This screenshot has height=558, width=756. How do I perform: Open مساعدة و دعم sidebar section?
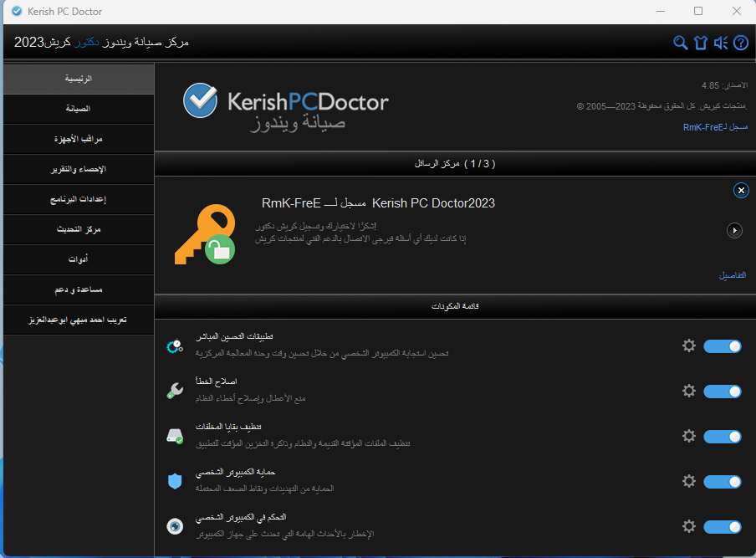tap(79, 289)
